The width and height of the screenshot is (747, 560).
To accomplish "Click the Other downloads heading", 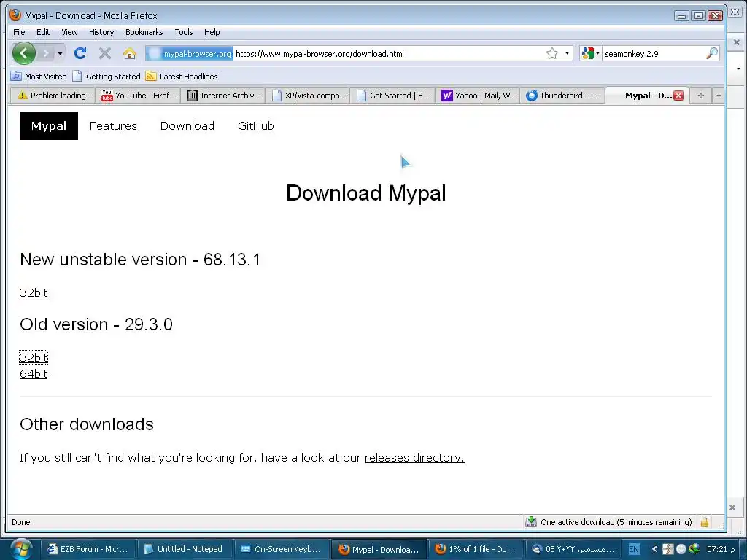I will pyautogui.click(x=87, y=424).
